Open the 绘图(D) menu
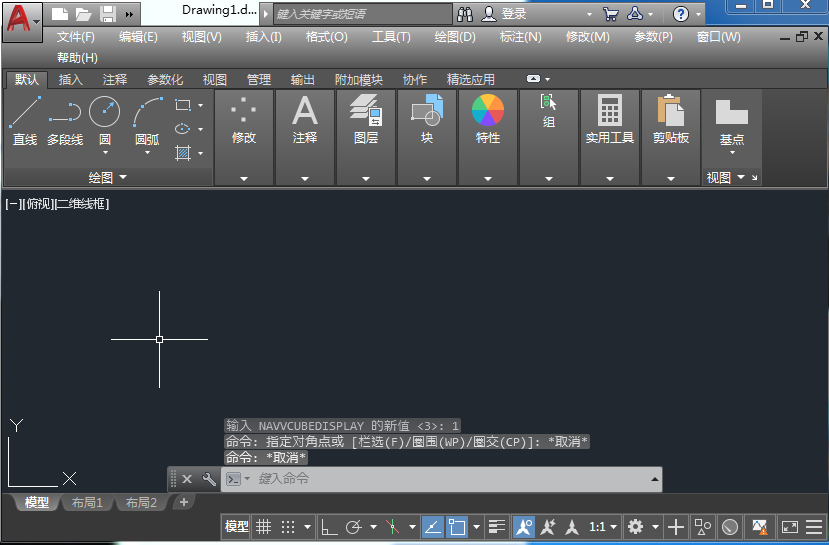 pyautogui.click(x=455, y=36)
